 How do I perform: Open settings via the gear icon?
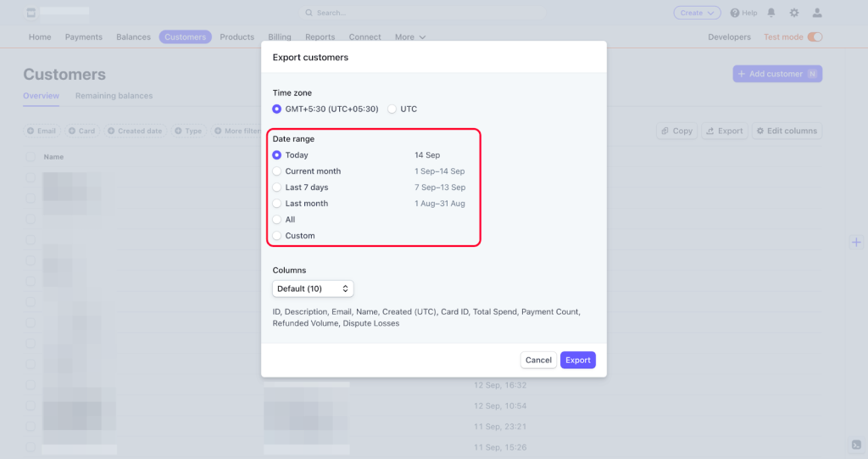click(x=794, y=13)
